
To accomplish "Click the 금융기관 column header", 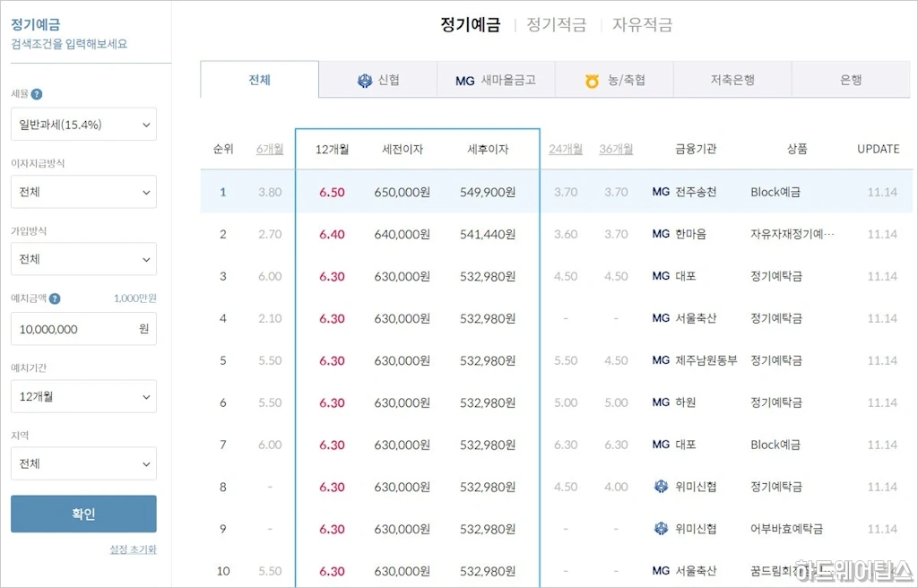I will pyautogui.click(x=696, y=150).
